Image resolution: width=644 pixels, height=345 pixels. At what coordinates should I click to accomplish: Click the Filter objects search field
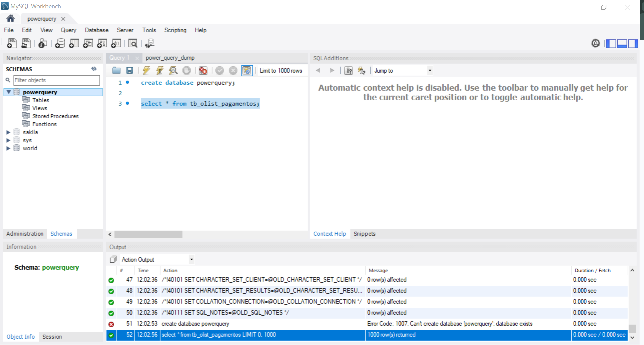coord(56,80)
